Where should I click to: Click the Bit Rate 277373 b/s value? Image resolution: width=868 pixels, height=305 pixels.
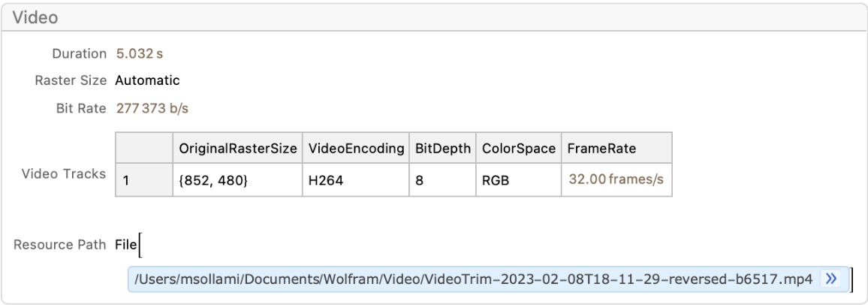(152, 107)
